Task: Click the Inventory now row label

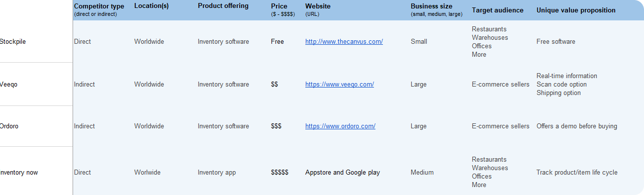Action: click(19, 173)
